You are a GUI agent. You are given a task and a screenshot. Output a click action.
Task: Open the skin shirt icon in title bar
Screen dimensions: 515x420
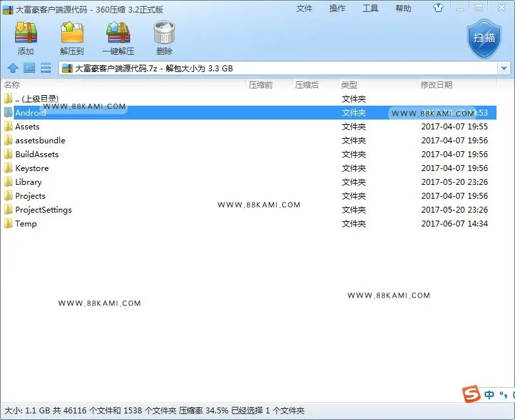click(x=438, y=7)
